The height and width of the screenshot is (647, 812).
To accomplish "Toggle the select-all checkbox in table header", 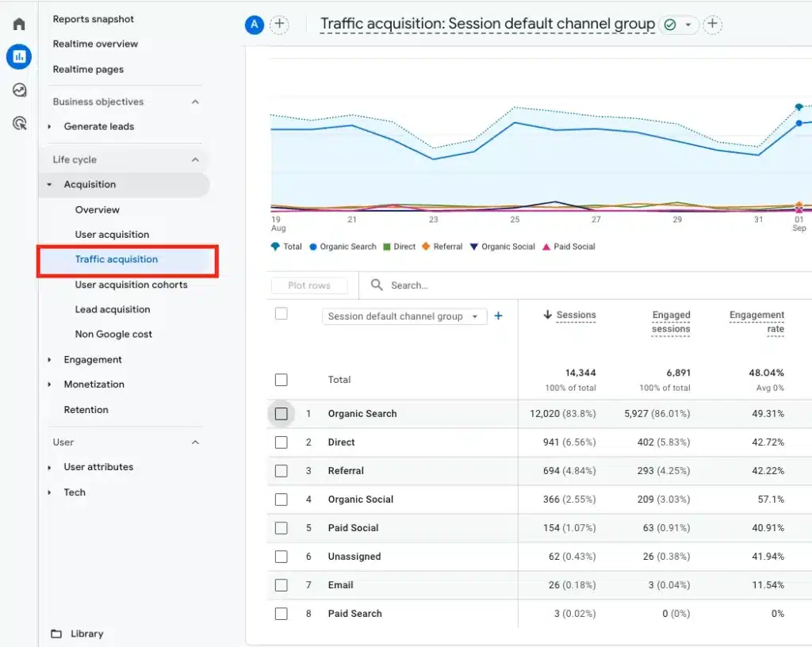I will click(x=282, y=314).
